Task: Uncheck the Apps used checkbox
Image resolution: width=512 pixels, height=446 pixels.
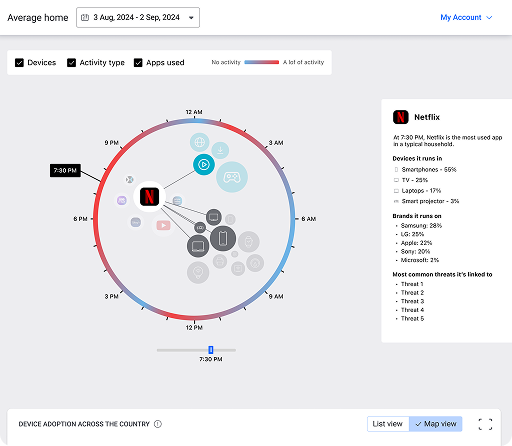Action: [x=138, y=63]
